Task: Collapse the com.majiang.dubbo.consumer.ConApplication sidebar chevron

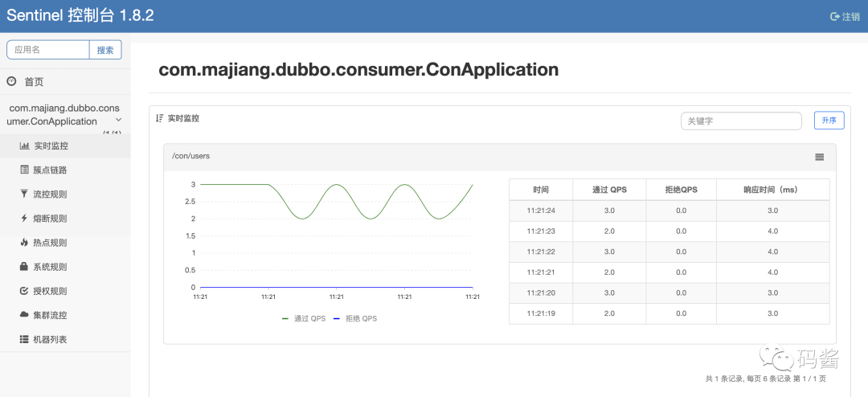Action: point(118,121)
